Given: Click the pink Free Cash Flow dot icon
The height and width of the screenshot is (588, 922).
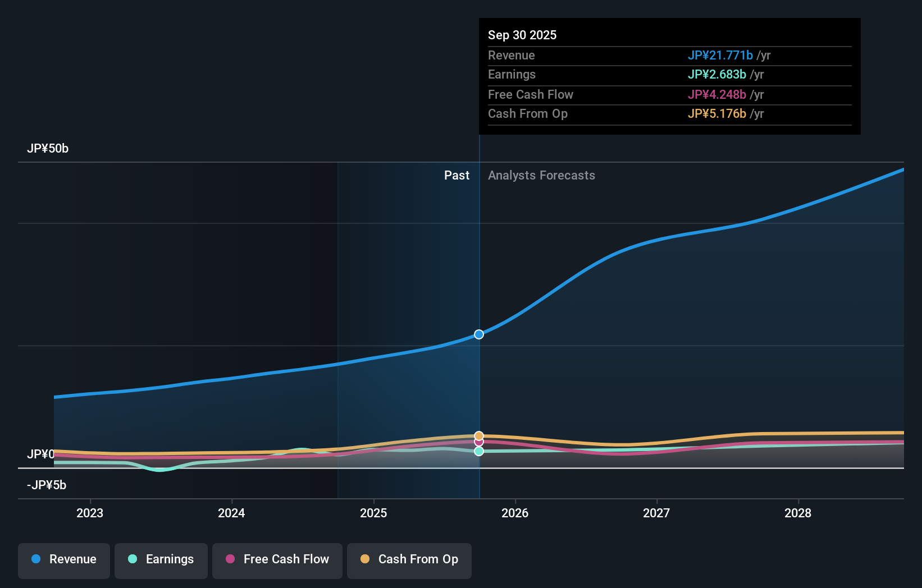Looking at the screenshot, I should click(229, 559).
